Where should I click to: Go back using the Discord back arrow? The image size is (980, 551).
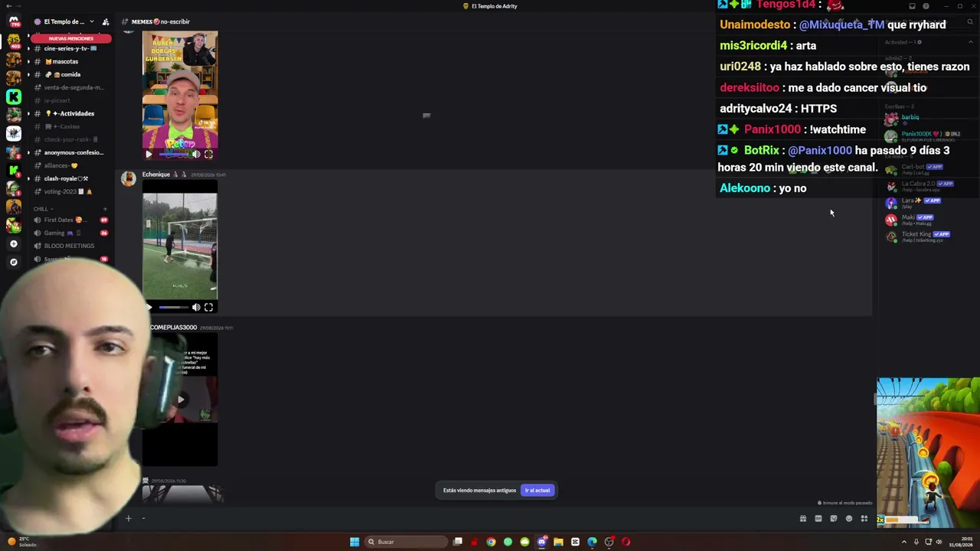click(8, 6)
